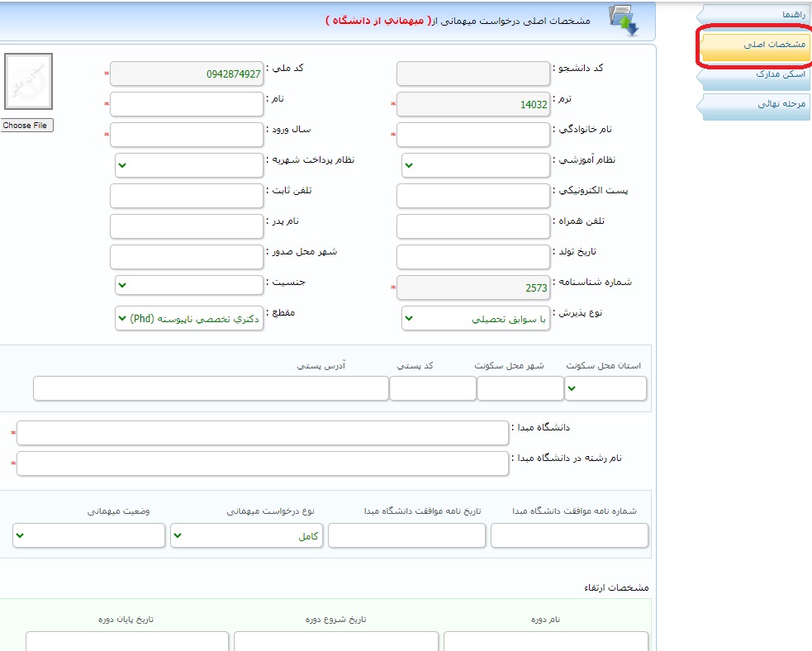The image size is (812, 651).
Task: Select the مشخصات اصلی tab
Action: 755,45
